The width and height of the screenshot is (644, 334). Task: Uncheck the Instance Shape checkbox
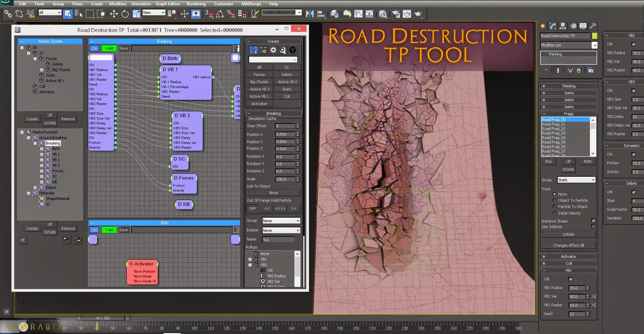593,221
